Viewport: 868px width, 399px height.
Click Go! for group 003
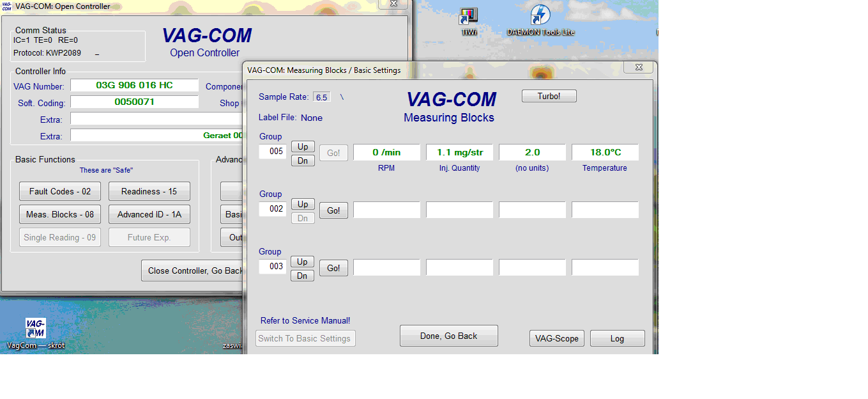coord(333,268)
